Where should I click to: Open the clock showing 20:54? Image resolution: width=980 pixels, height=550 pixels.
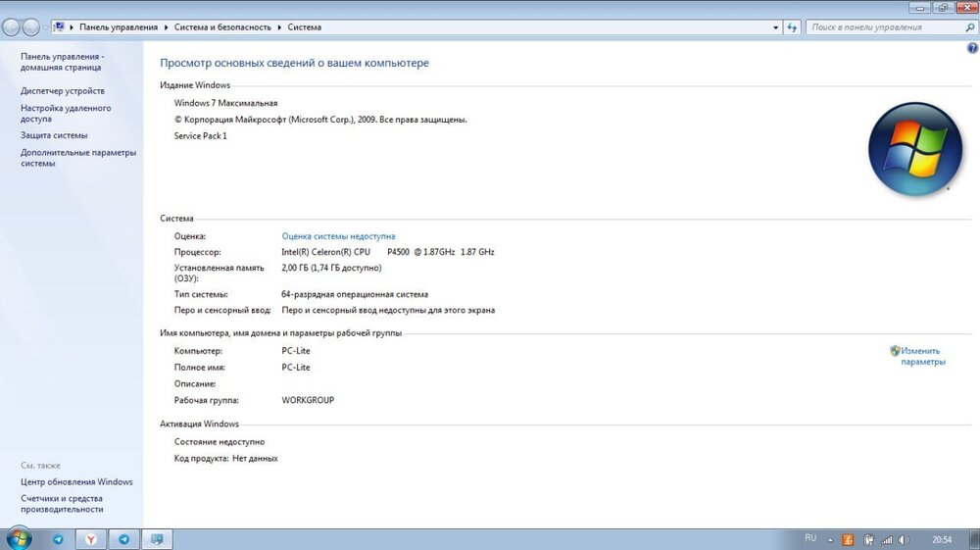tap(941, 540)
